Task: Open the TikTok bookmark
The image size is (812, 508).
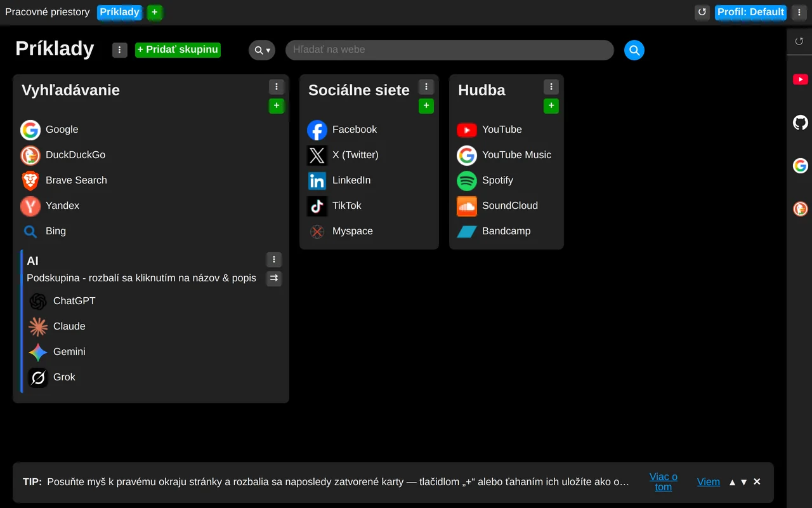Action: (334, 206)
